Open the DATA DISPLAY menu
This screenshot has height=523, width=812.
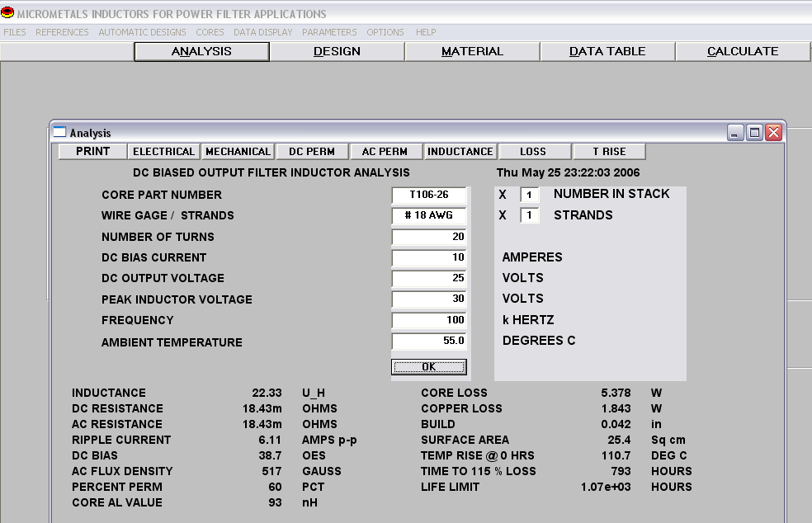point(263,32)
